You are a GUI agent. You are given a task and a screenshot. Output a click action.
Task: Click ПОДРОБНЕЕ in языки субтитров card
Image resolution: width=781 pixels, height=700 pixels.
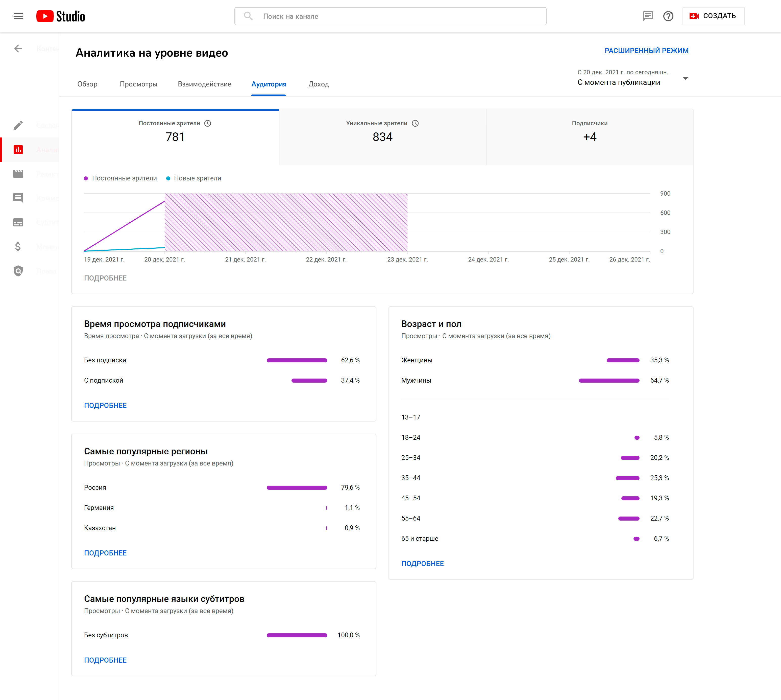(x=105, y=660)
